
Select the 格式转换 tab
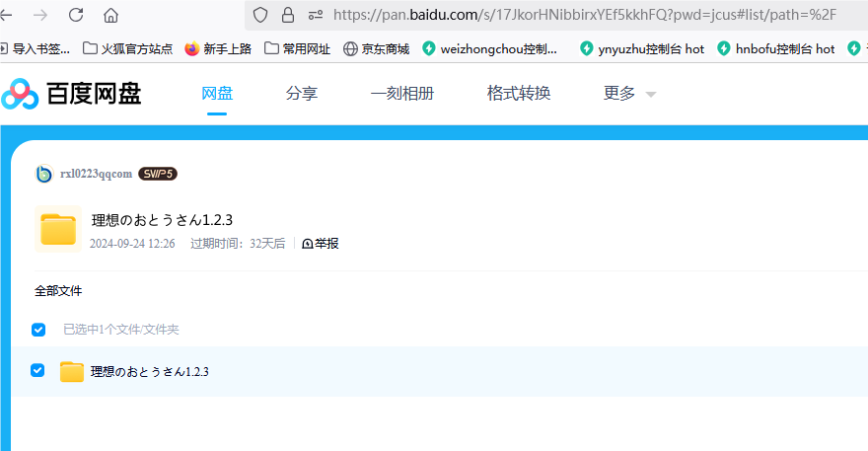point(519,94)
